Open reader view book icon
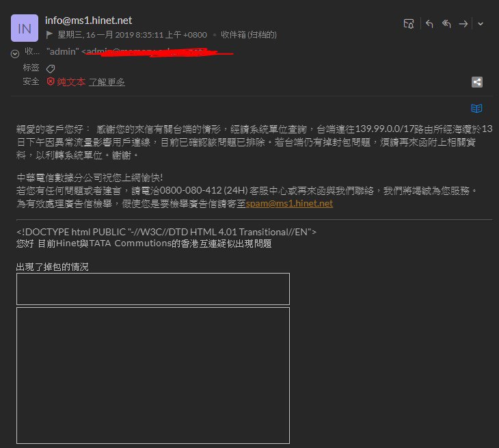Screen dimensions: 499x448 pos(476,109)
